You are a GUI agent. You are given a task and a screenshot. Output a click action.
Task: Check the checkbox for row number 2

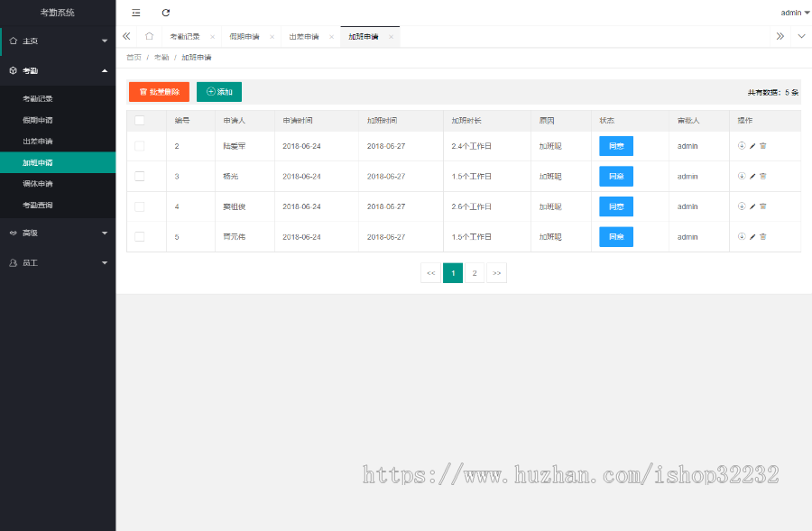pos(139,146)
